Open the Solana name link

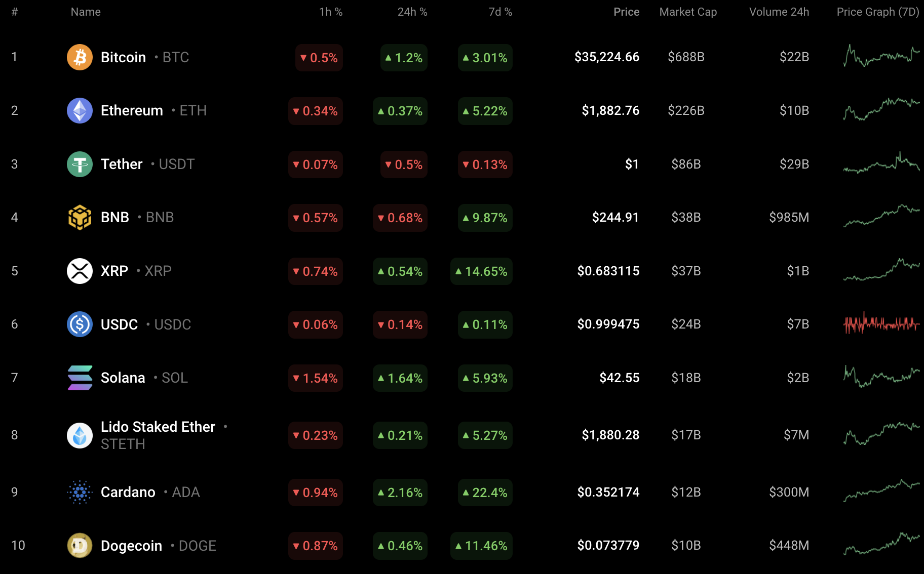pos(123,378)
